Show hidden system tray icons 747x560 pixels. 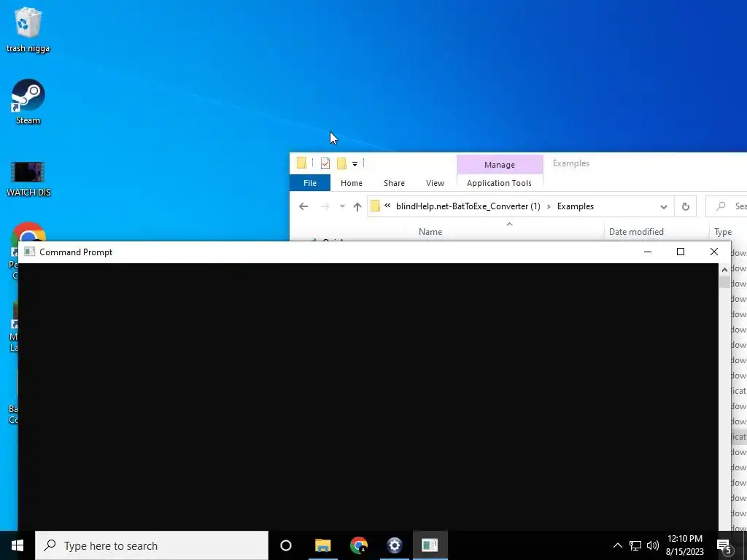[617, 545]
